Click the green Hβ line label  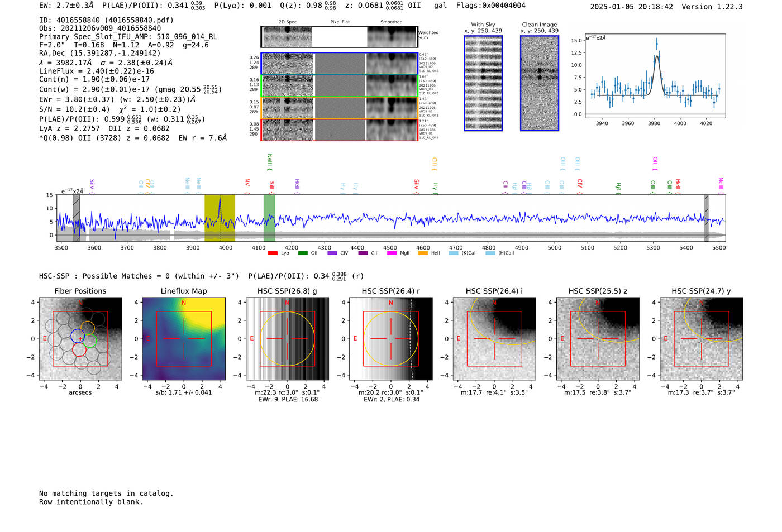pyautogui.click(x=618, y=188)
